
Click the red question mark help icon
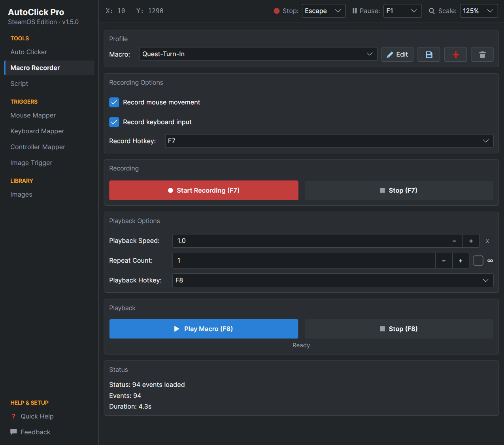coord(13,417)
